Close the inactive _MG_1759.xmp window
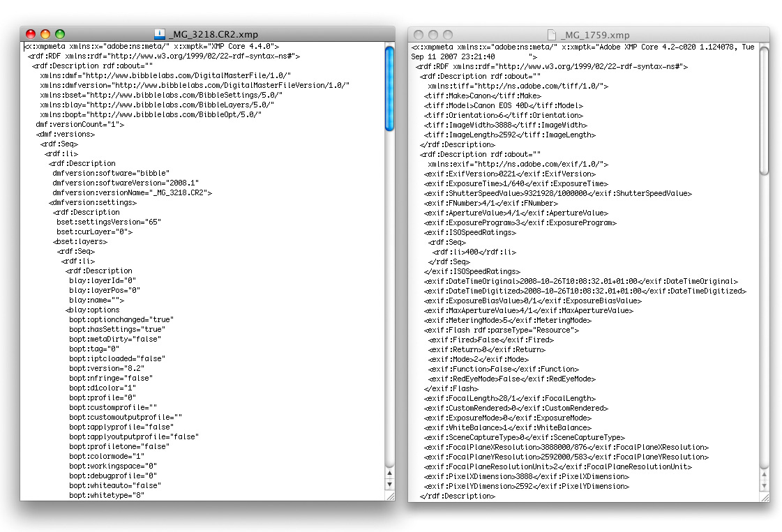782x532 pixels. [x=419, y=35]
